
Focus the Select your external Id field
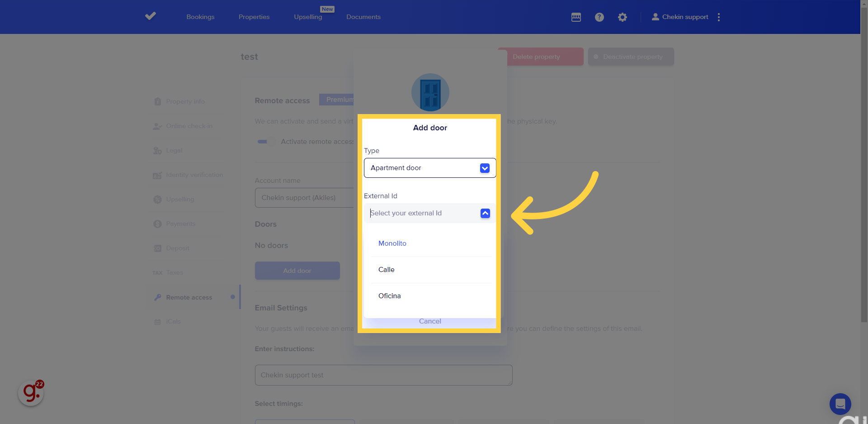point(420,213)
